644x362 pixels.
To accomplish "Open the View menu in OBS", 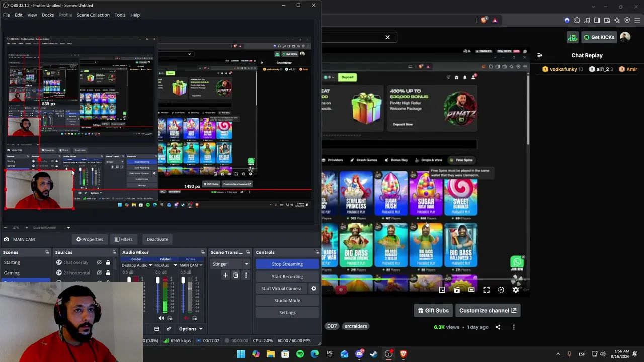I will [32, 15].
